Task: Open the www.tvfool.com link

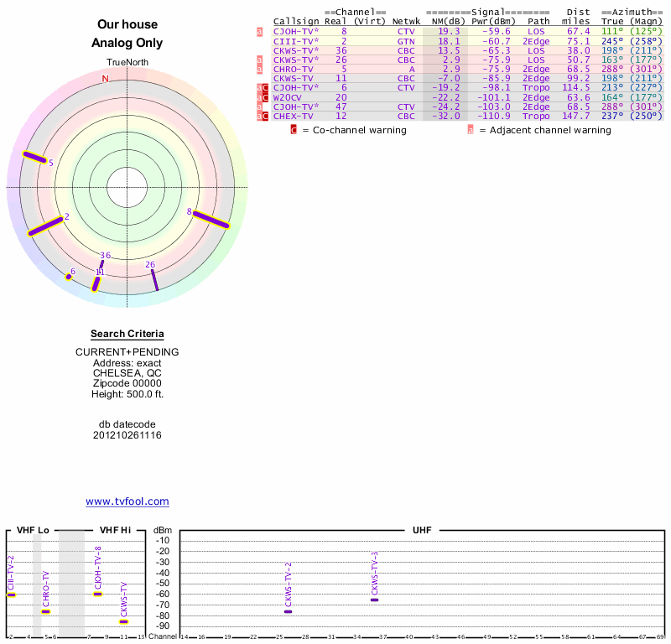Action: coord(127,501)
